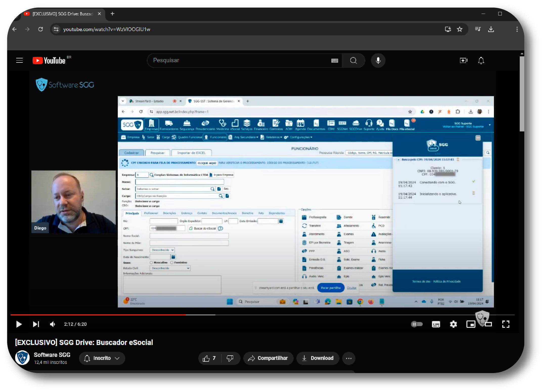The height and width of the screenshot is (392, 543).
Task: Open the Fornecedores truck icon
Action: coord(169,125)
